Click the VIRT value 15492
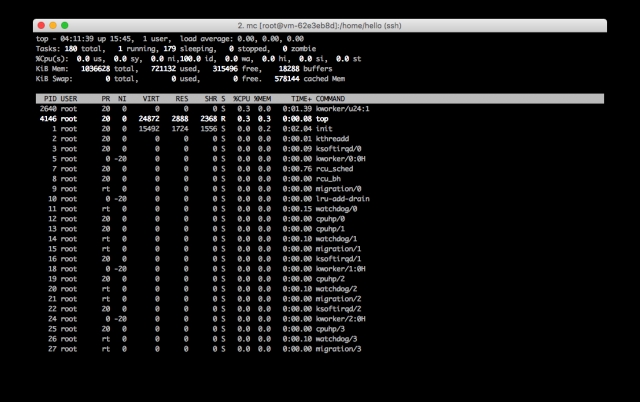The height and width of the screenshot is (402, 640). pos(149,129)
